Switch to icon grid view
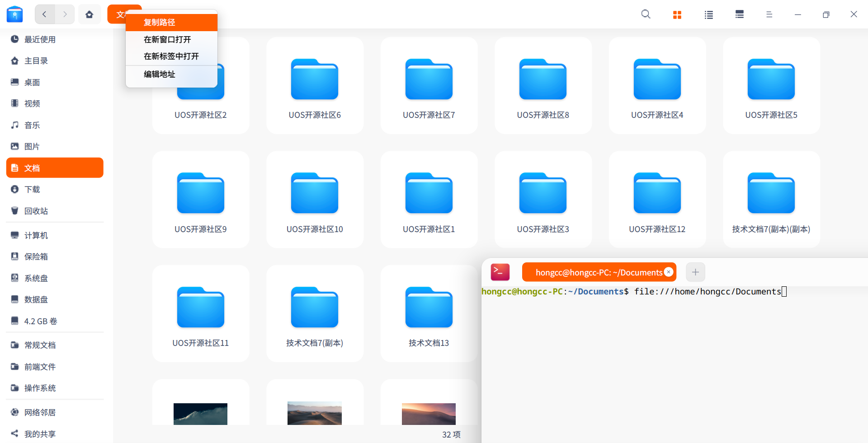Image resolution: width=868 pixels, height=443 pixels. (677, 14)
